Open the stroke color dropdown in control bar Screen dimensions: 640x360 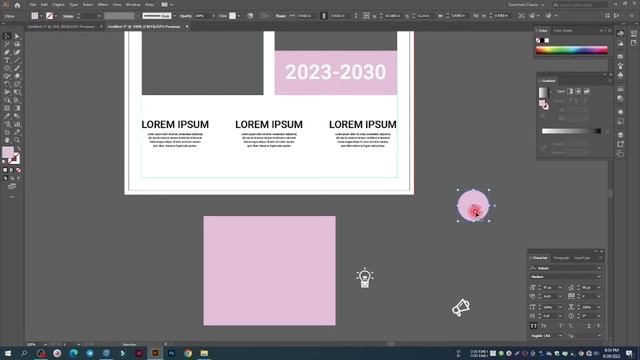(56, 16)
